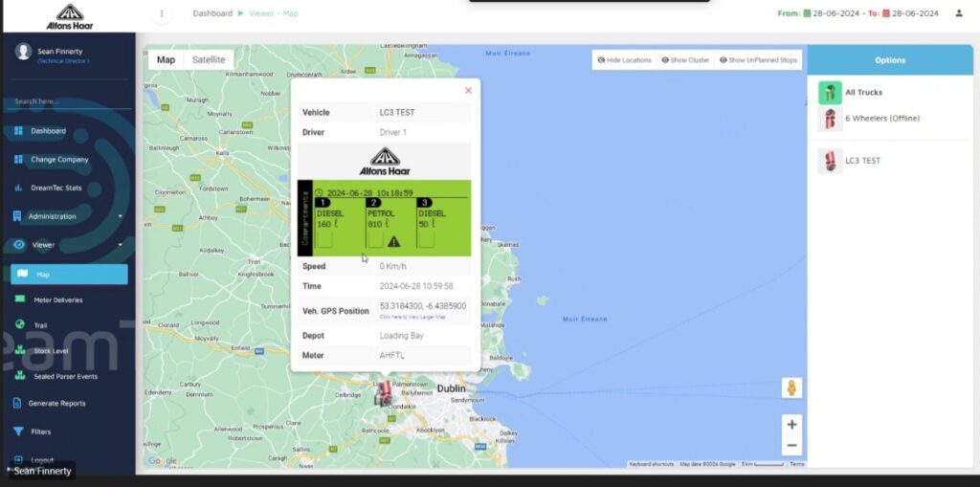The height and width of the screenshot is (487, 980).
Task: Open Filters in the sidebar
Action: pyautogui.click(x=40, y=432)
